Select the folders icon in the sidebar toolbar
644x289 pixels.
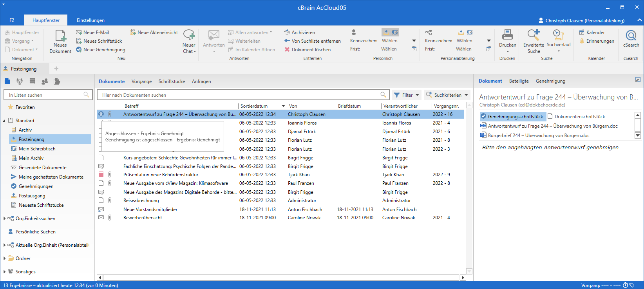pos(57,81)
